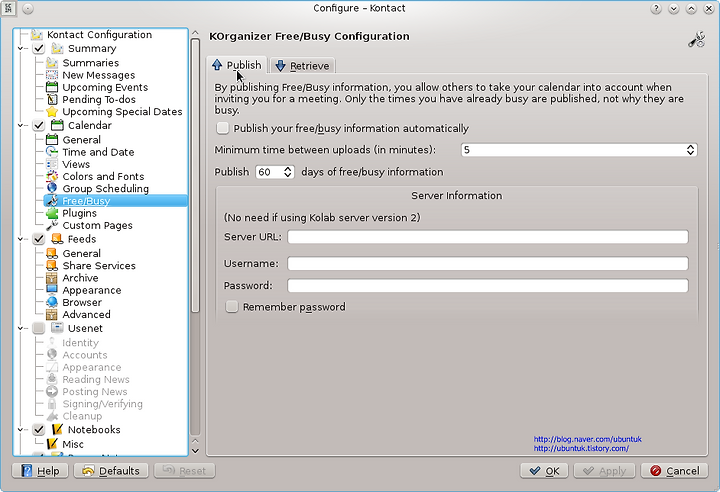Adjust the Publish days spinner arrows

(x=287, y=172)
